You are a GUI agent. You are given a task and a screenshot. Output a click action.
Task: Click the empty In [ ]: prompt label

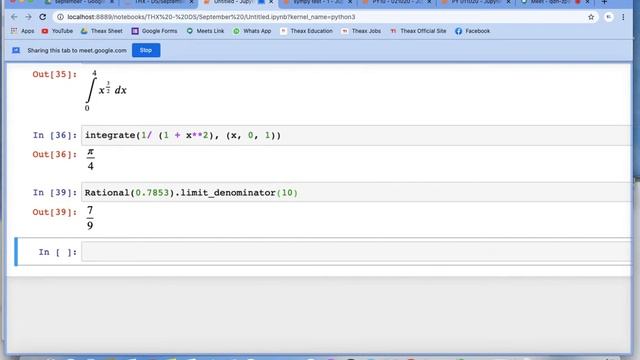tap(58, 252)
